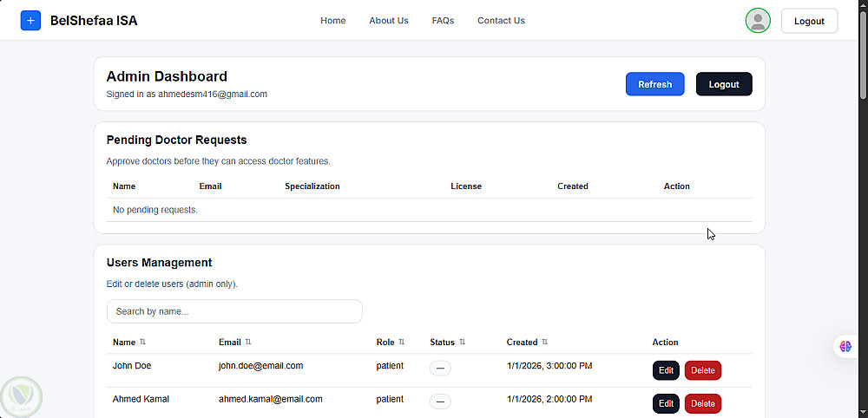Click the BelShefaa blue plus logo icon
868x418 pixels.
30,21
